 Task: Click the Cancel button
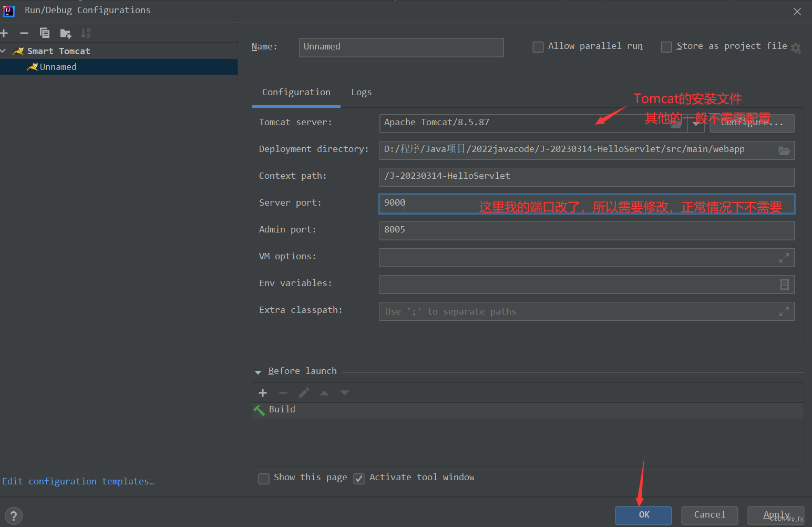tap(710, 515)
